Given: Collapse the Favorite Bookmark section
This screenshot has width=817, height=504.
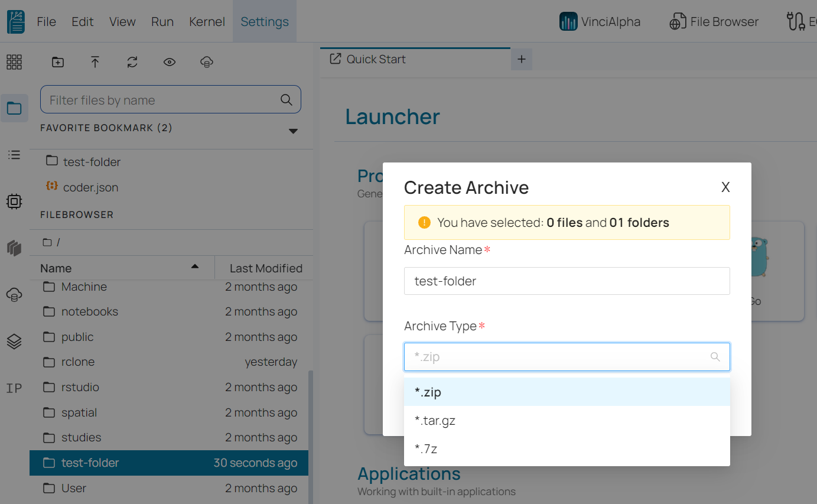Looking at the screenshot, I should click(x=292, y=131).
